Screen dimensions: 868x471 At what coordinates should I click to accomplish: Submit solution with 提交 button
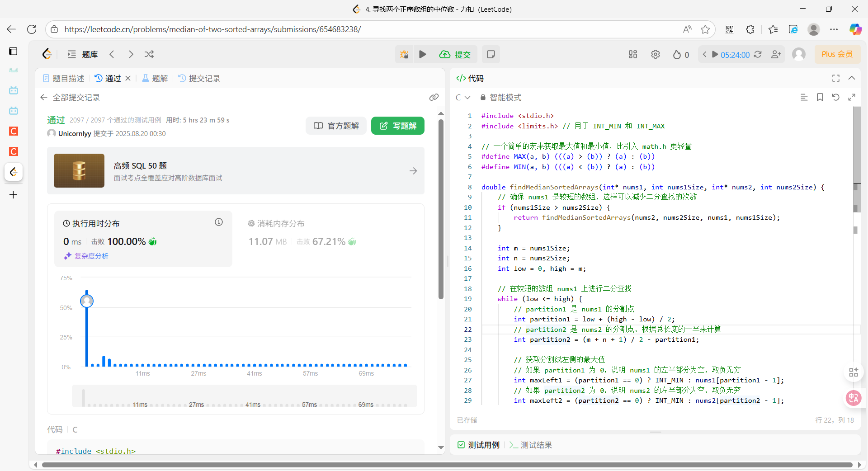click(x=455, y=54)
